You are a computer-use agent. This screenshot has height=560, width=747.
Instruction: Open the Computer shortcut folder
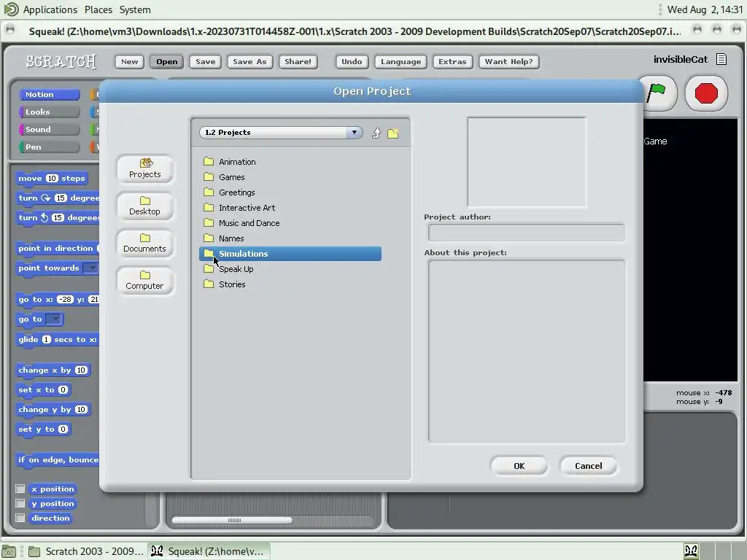(145, 280)
